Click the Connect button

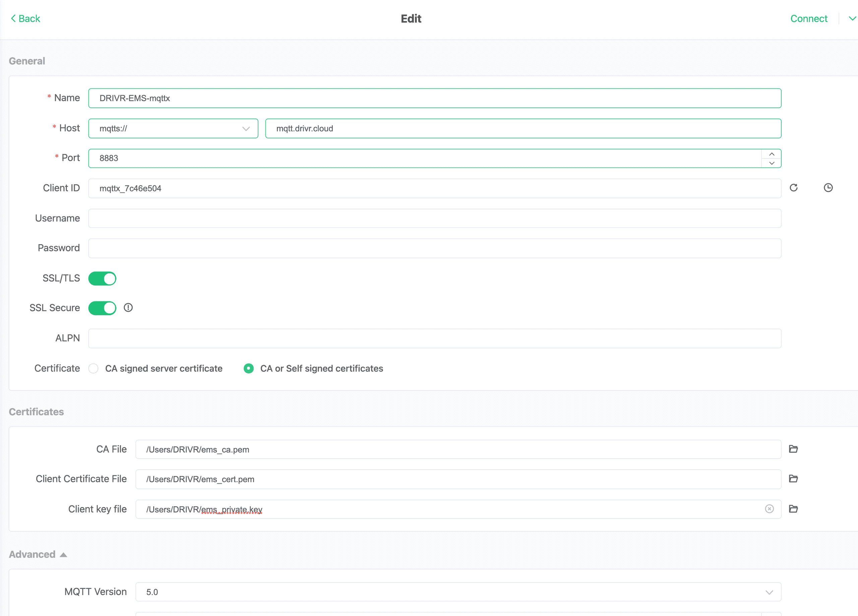(809, 18)
